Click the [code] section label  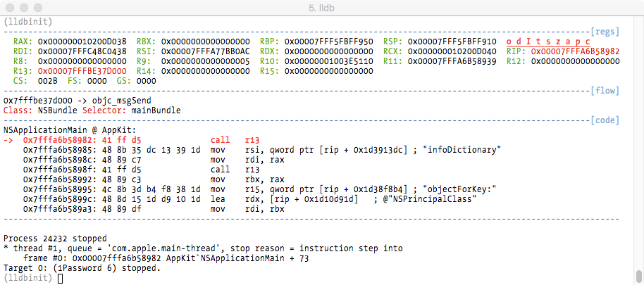click(x=605, y=120)
